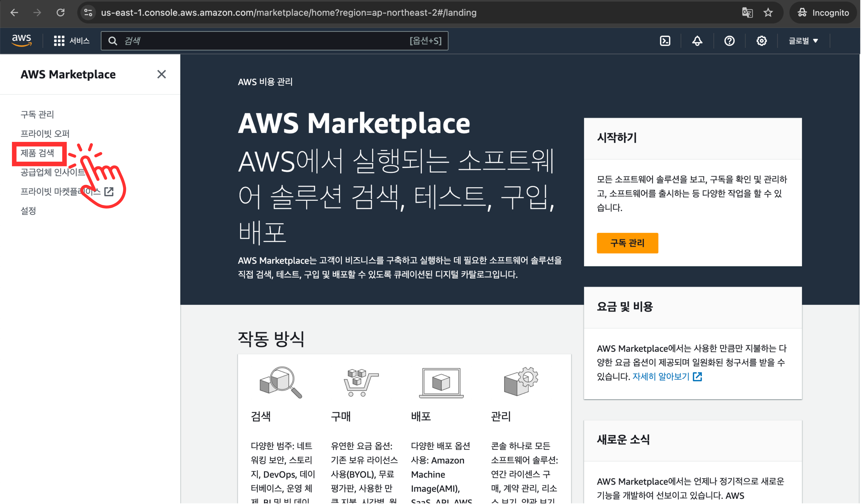Click external link icon beside 프라이빗 마켓플레이스

pos(109,191)
